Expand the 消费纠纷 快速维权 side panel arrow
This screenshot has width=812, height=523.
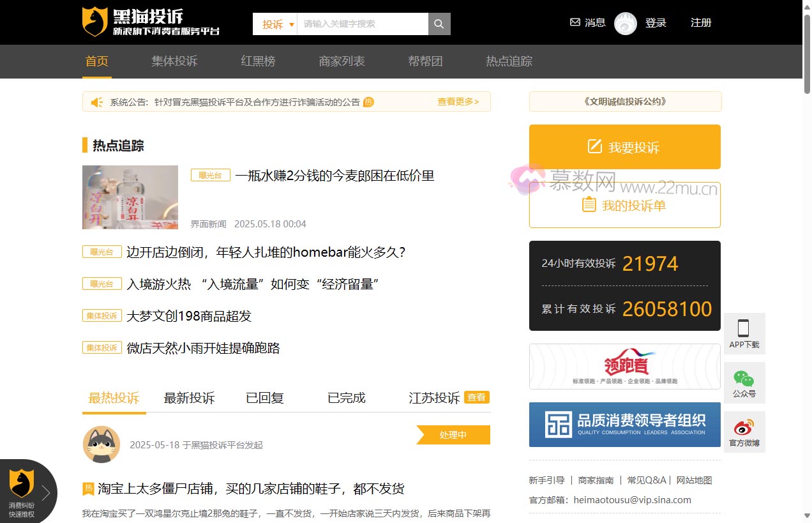46,492
